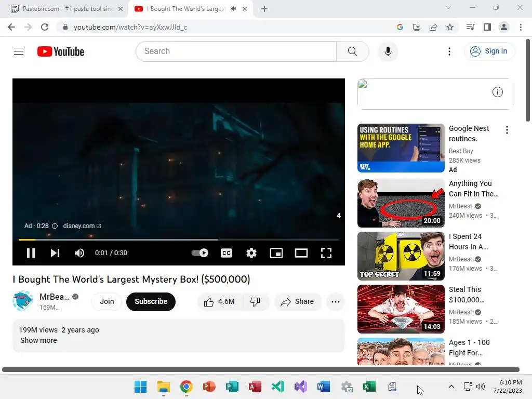Open Ages 1 - 100 video title
532x399 pixels.
(469, 348)
